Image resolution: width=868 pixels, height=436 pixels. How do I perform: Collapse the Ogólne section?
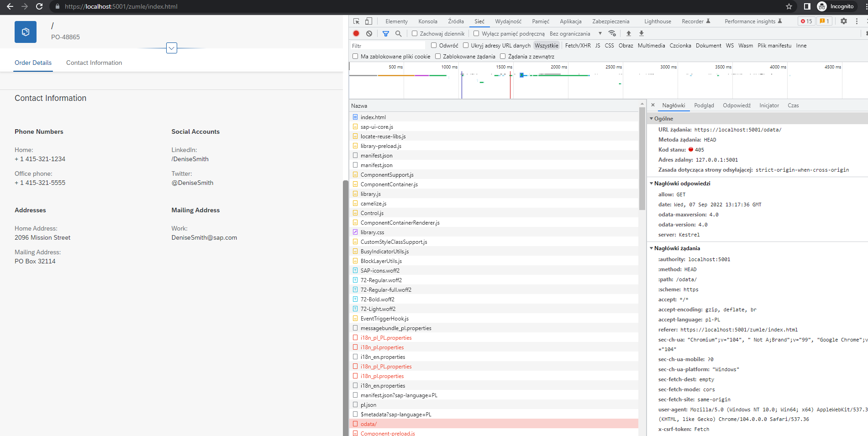(x=652, y=119)
